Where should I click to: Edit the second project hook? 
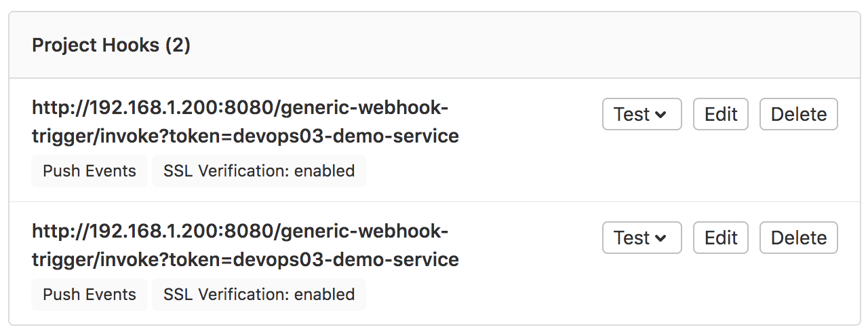point(721,238)
